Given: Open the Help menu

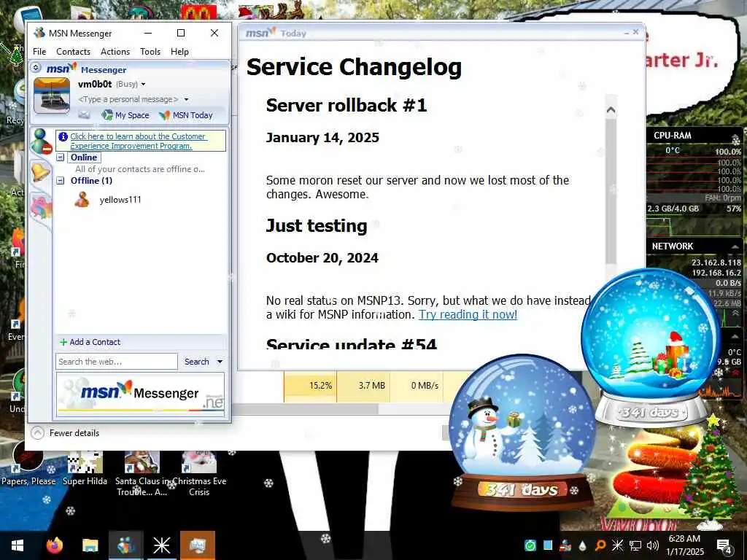Looking at the screenshot, I should point(179,52).
